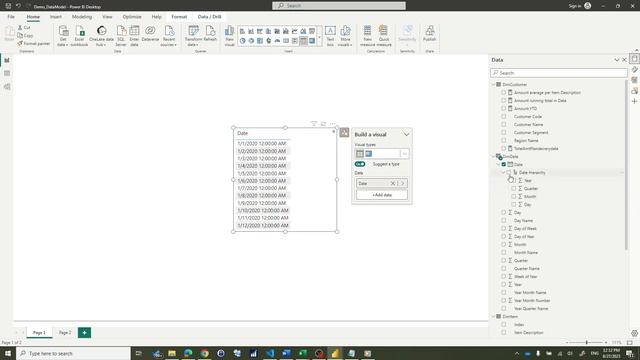
Task: Click the Cut command
Action: (24, 27)
